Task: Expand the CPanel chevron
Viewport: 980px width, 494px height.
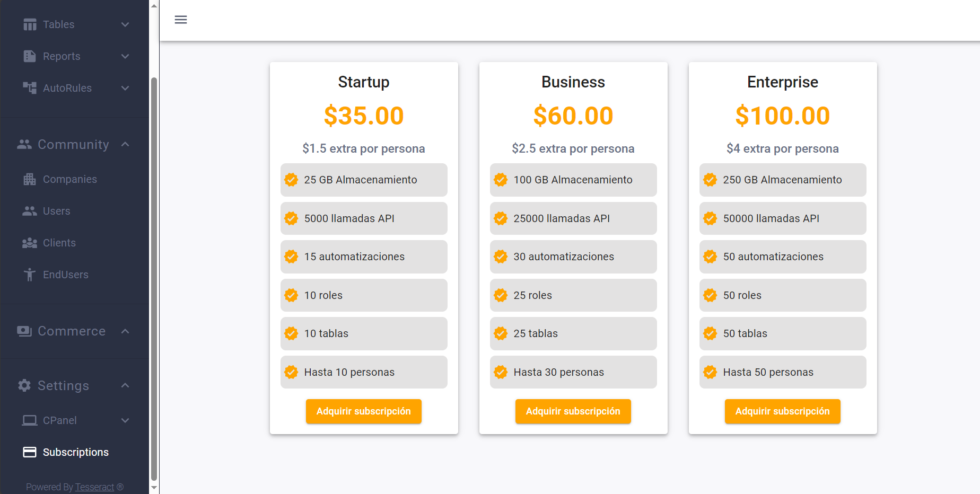Action: (125, 420)
